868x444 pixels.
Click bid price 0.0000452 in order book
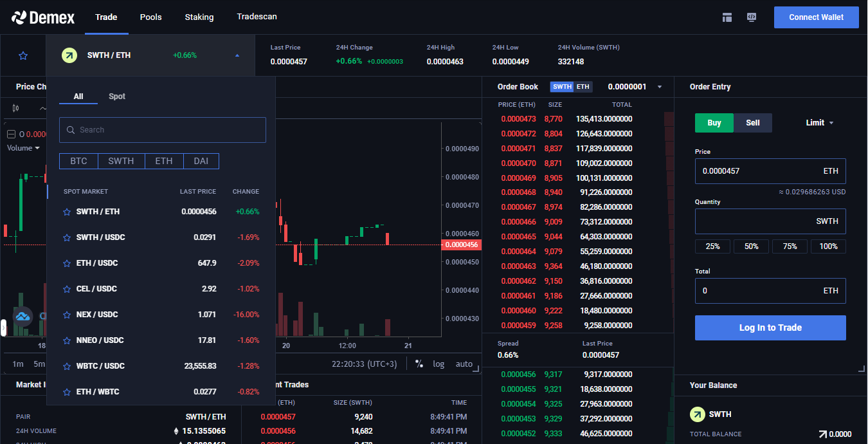point(518,434)
